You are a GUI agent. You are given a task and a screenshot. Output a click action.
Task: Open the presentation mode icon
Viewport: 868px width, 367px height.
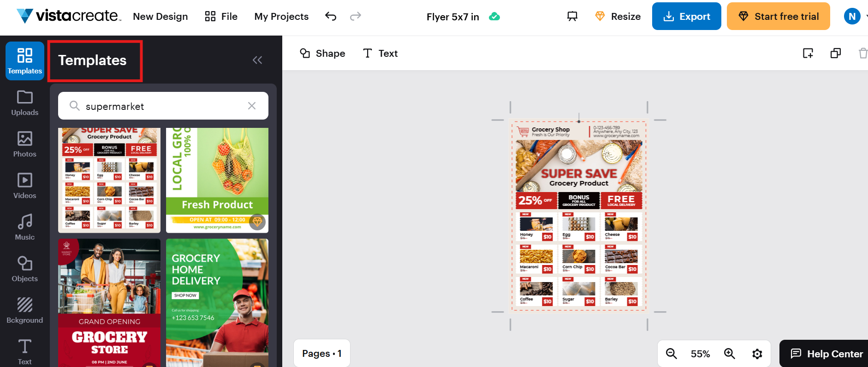572,17
